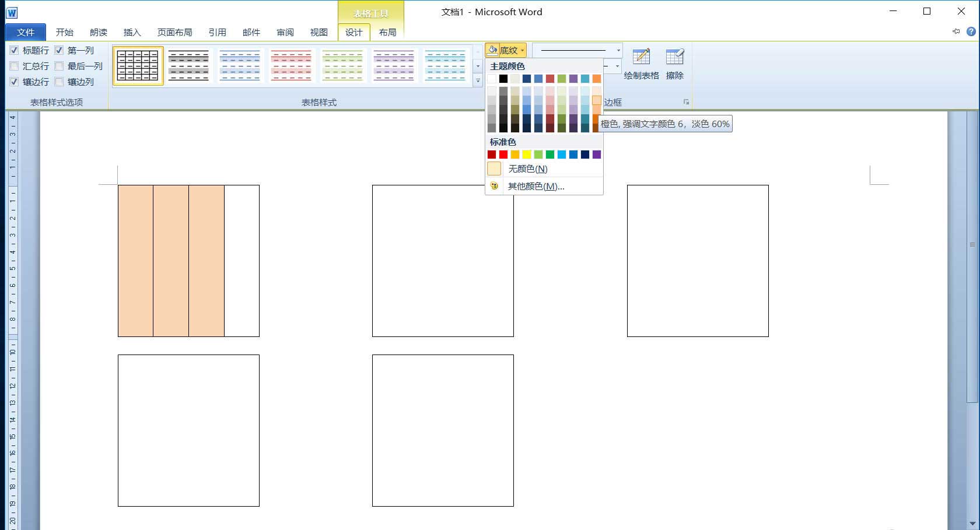Pick the standard light blue swatch
The width and height of the screenshot is (980, 530).
(x=562, y=155)
